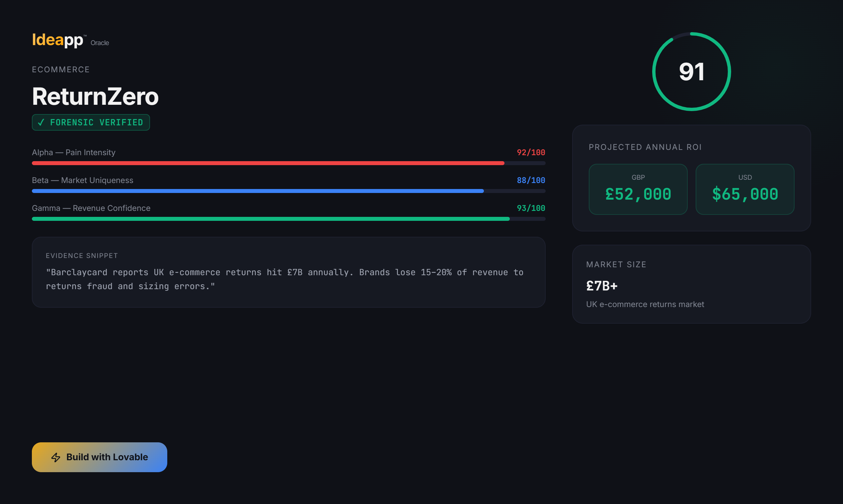
Task: Click the circular 91 score gauge
Action: coord(691,72)
